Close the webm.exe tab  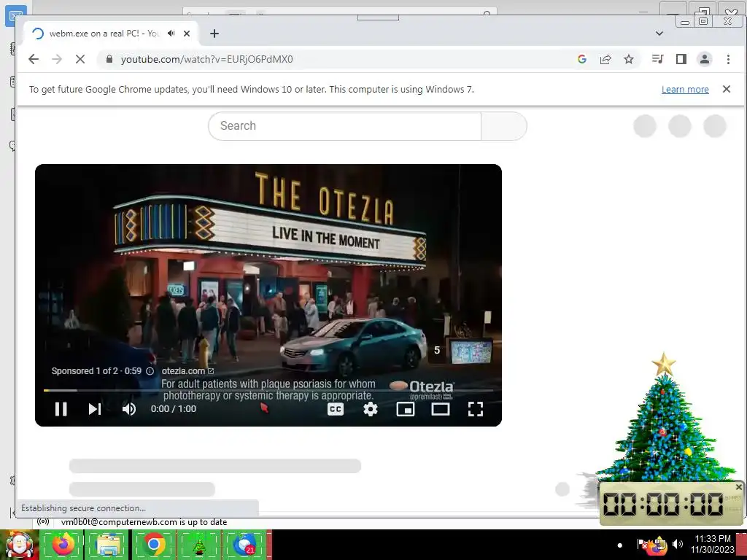(x=187, y=34)
